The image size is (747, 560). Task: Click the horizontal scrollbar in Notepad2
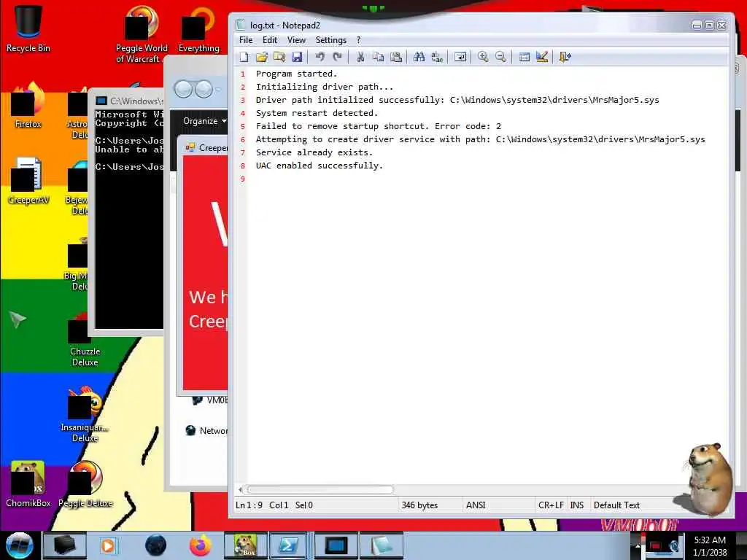click(x=320, y=489)
